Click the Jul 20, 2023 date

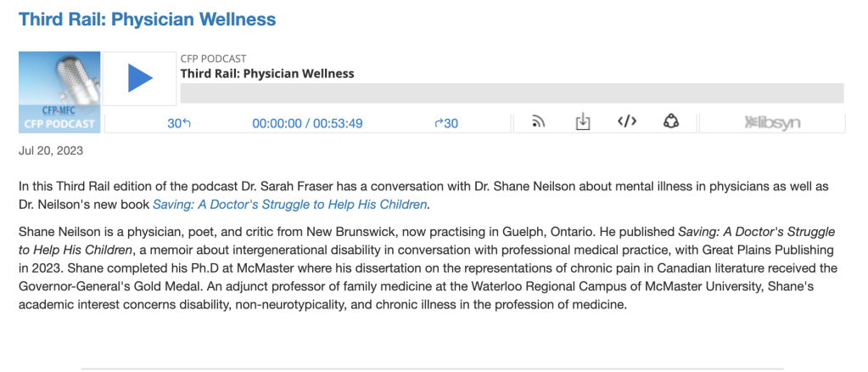[x=50, y=151]
